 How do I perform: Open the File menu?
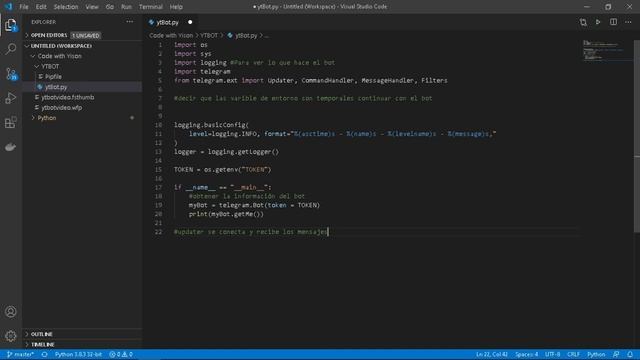(24, 7)
